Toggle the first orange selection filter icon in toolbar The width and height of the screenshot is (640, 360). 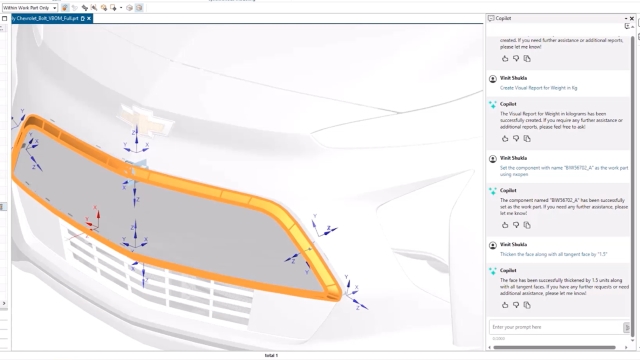(x=65, y=8)
